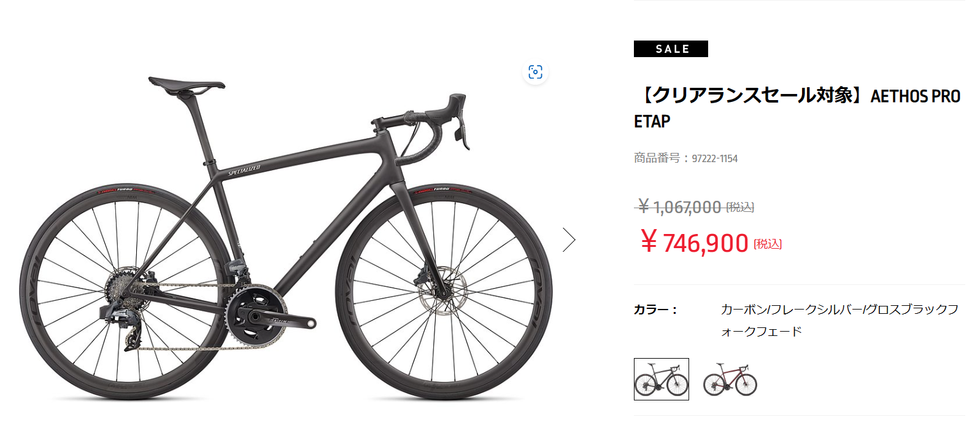Click the カラー： label
The height and width of the screenshot is (425, 980).
[655, 310]
